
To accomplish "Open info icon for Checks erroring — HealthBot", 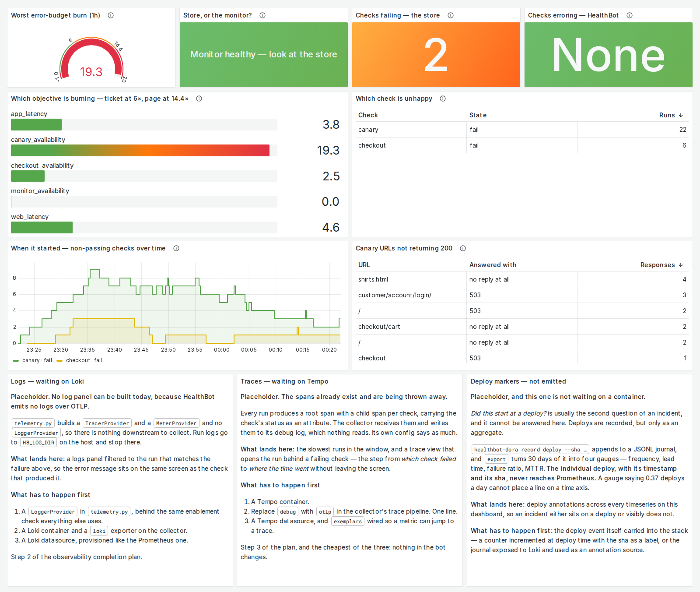I will 630,15.
